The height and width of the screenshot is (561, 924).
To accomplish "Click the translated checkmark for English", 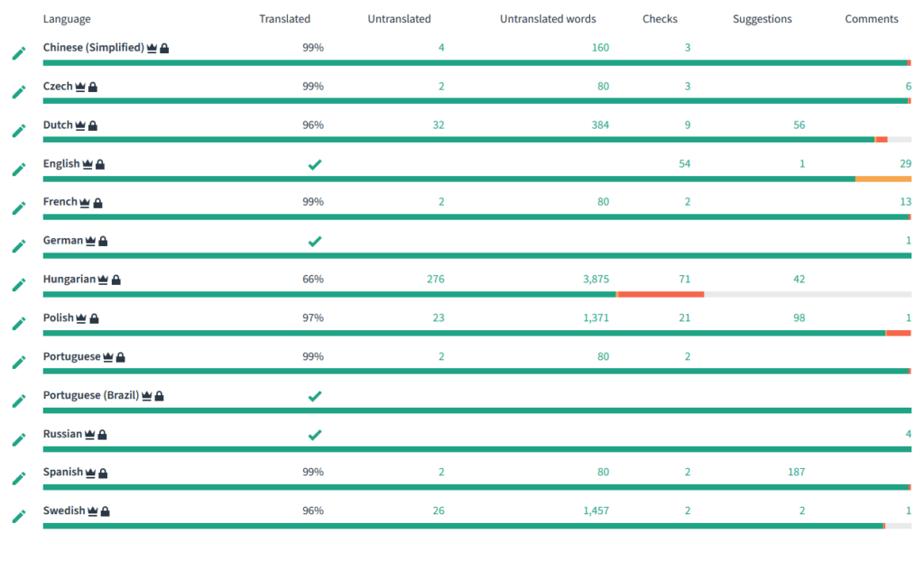I will pyautogui.click(x=315, y=164).
